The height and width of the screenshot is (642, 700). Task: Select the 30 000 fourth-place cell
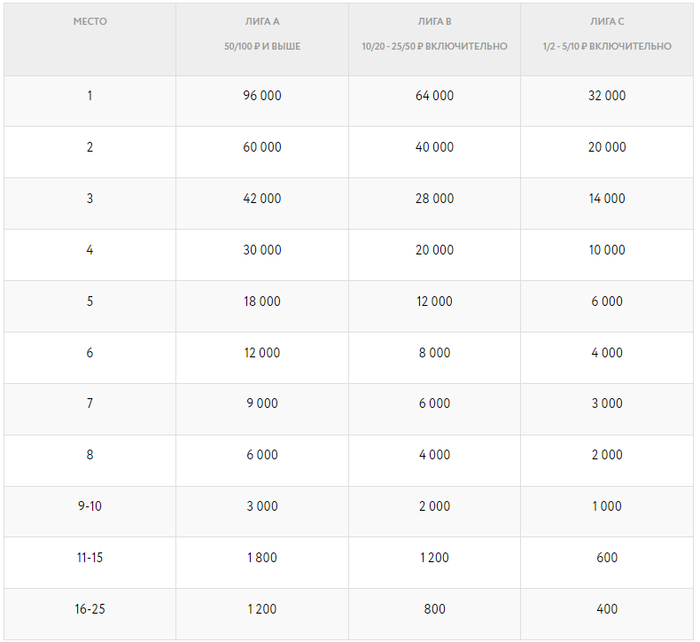click(x=262, y=250)
